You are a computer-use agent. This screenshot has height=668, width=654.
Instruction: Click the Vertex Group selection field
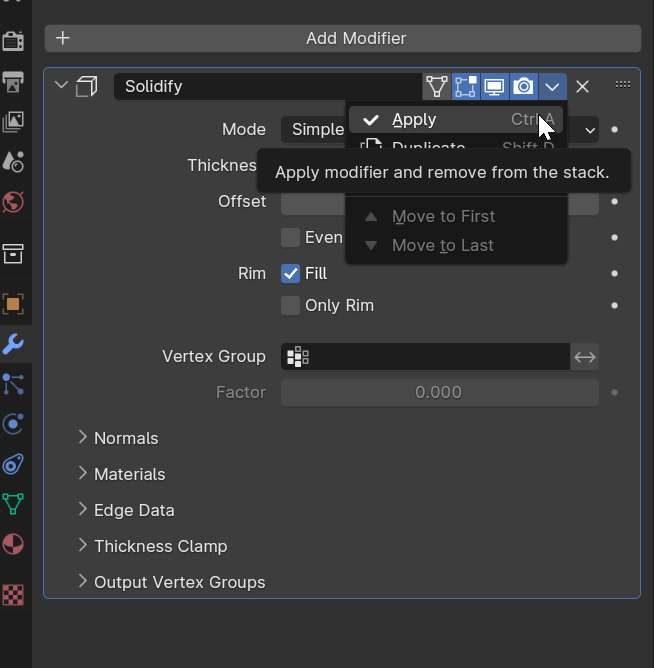(425, 357)
